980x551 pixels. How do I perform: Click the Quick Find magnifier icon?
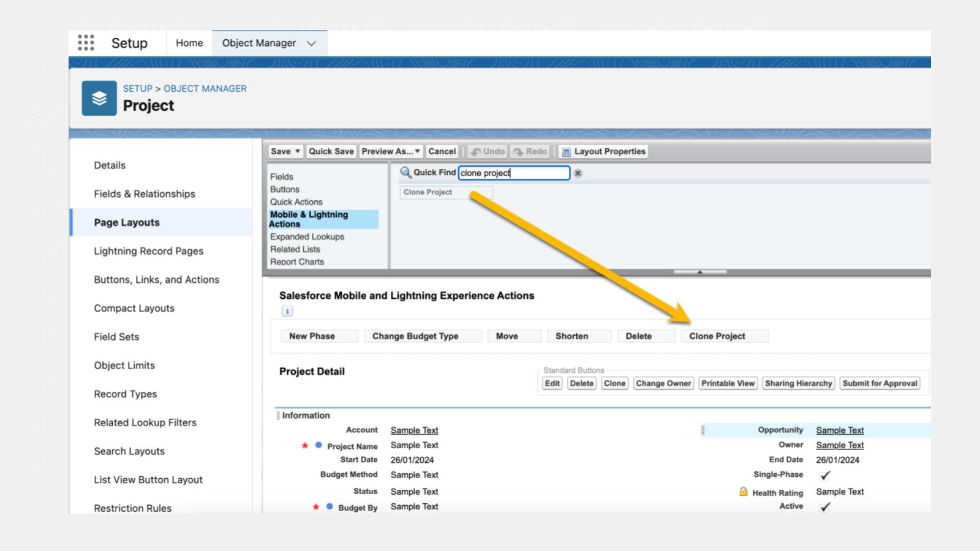(x=405, y=173)
